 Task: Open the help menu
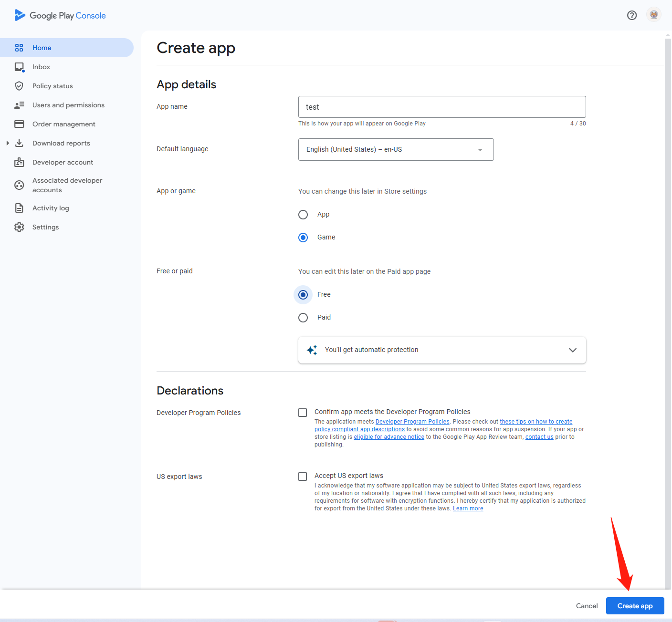(x=631, y=15)
